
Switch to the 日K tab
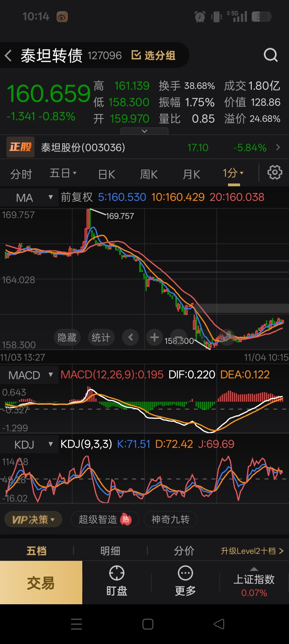[107, 174]
